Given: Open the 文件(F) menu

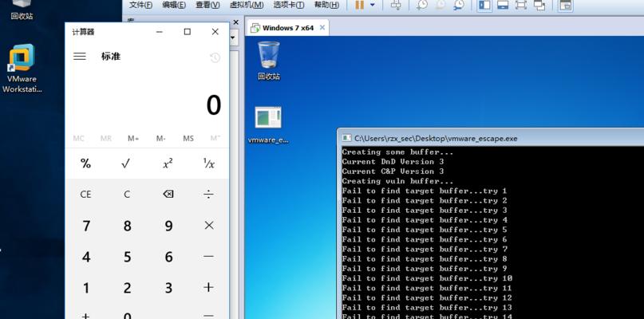Looking at the screenshot, I should pyautogui.click(x=140, y=5).
